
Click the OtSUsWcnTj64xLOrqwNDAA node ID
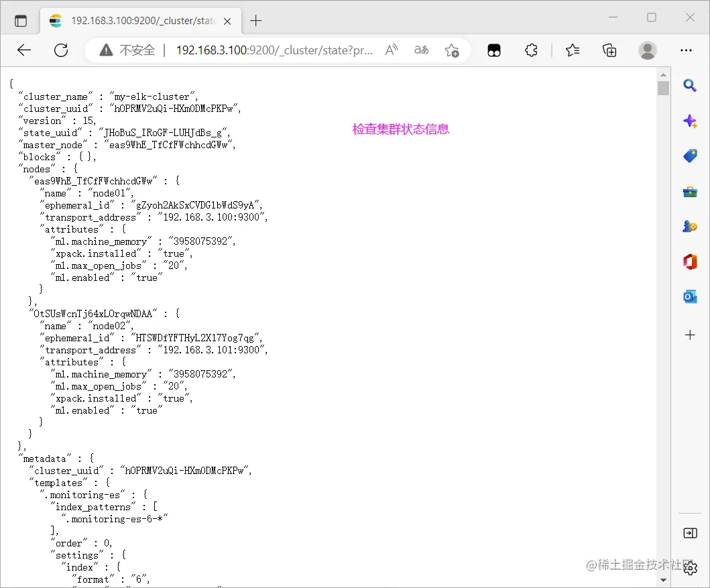[x=93, y=314]
